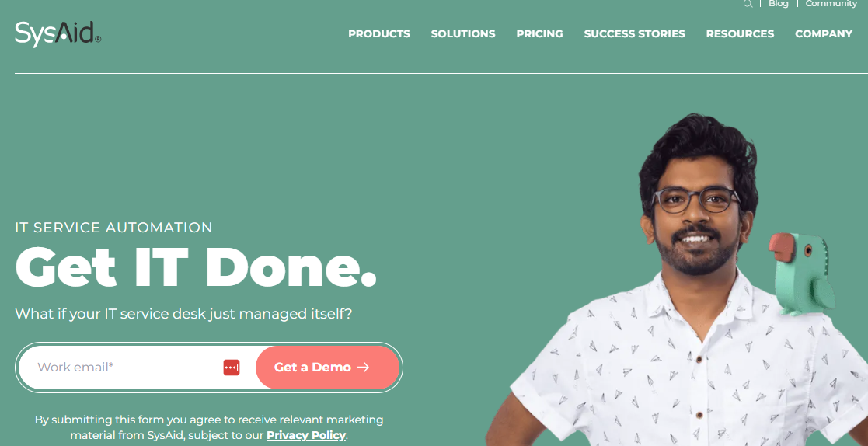The height and width of the screenshot is (446, 868).
Task: Click the search magnifier icon
Action: point(748,4)
